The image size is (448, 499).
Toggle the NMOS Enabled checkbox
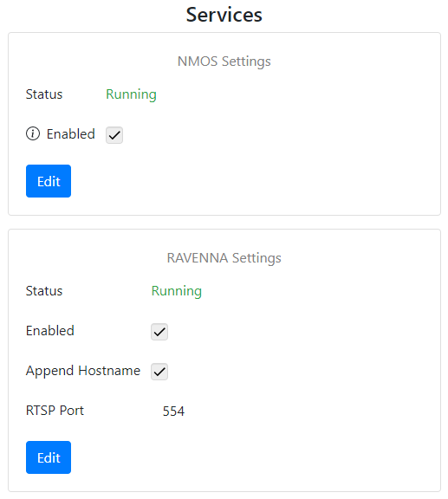(x=114, y=135)
